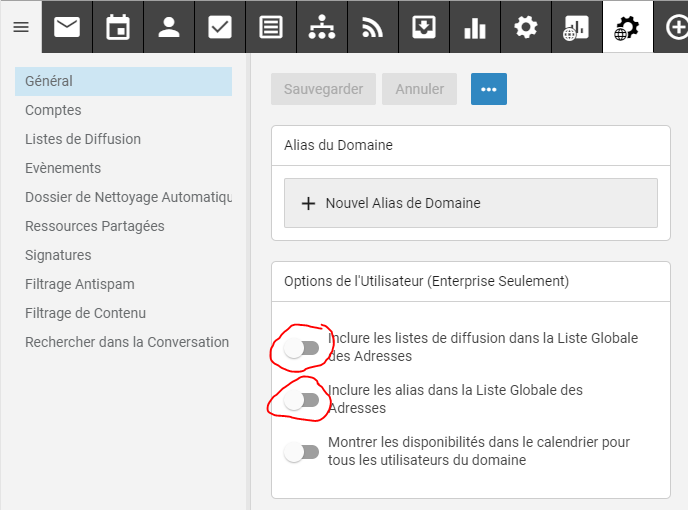Open the settings gear icon
The width and height of the screenshot is (688, 510).
pyautogui.click(x=526, y=27)
